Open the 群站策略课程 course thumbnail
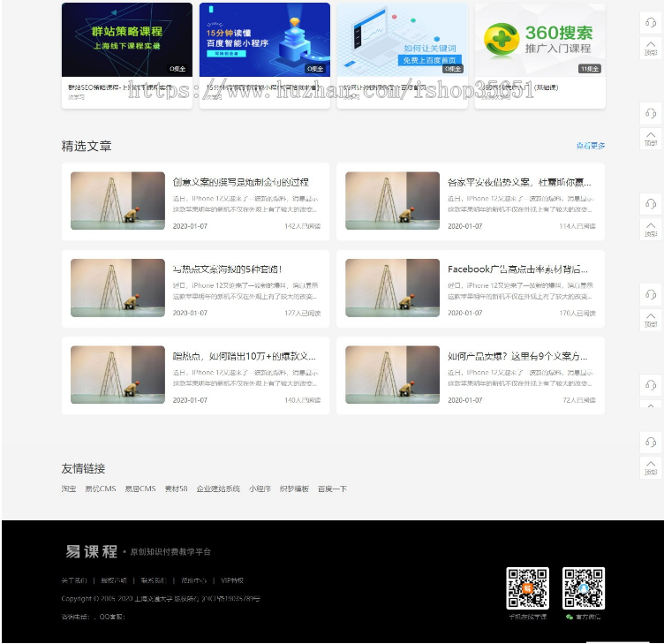 point(126,40)
